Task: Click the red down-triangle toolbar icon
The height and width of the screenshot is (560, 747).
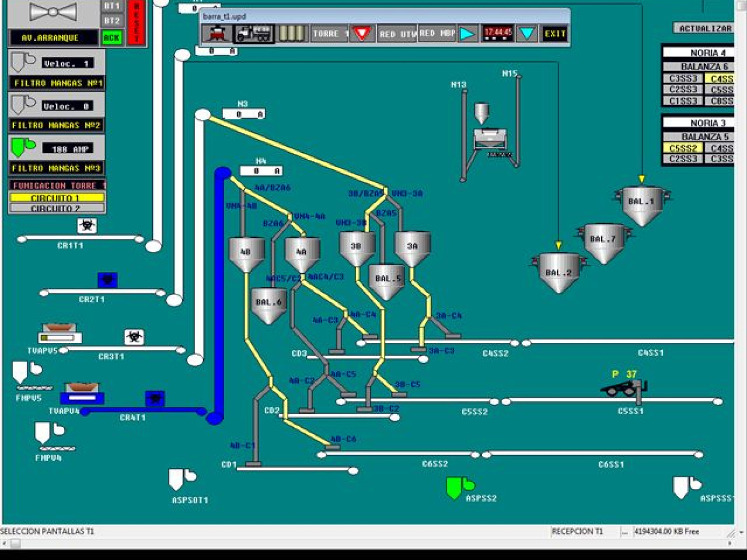Action: [x=362, y=34]
